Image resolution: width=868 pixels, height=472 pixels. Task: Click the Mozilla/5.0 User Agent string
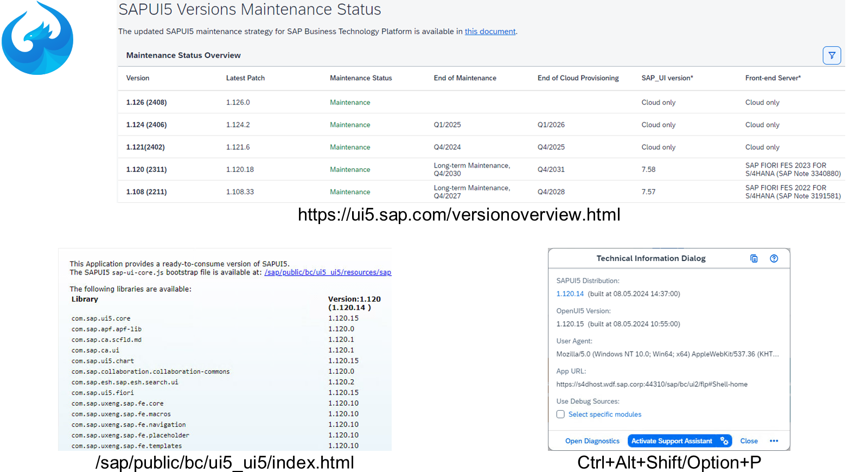[667, 354]
